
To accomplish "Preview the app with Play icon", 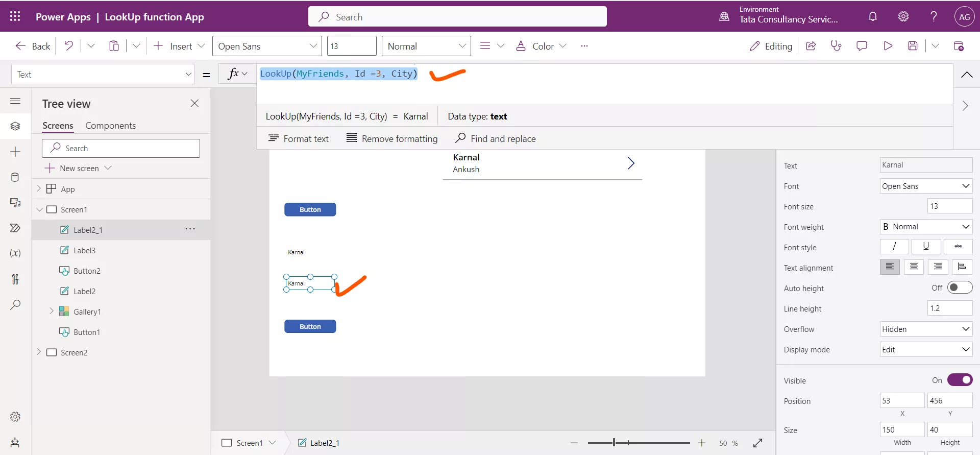I will (x=888, y=46).
